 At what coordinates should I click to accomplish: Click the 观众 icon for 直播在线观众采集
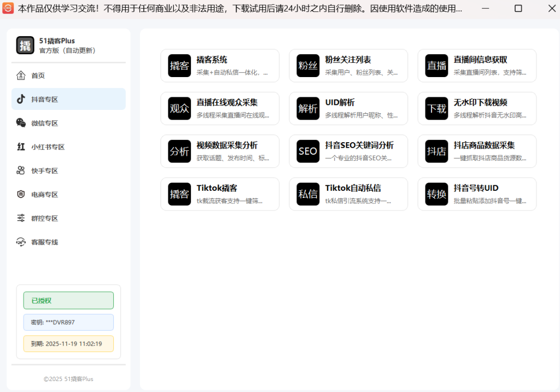(179, 108)
